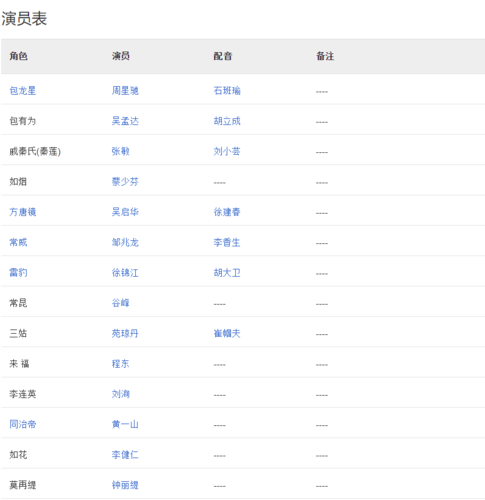Open the voice actor link in the 三姑 row
485x500 pixels.
point(227,333)
